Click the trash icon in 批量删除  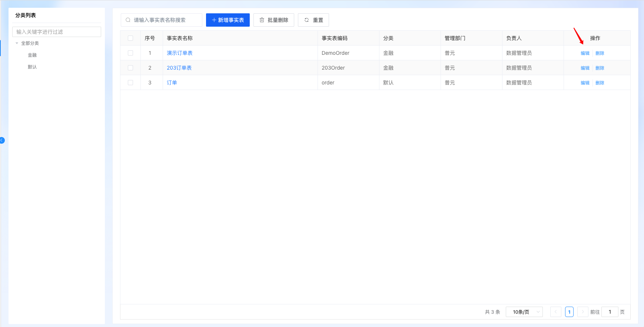point(262,20)
